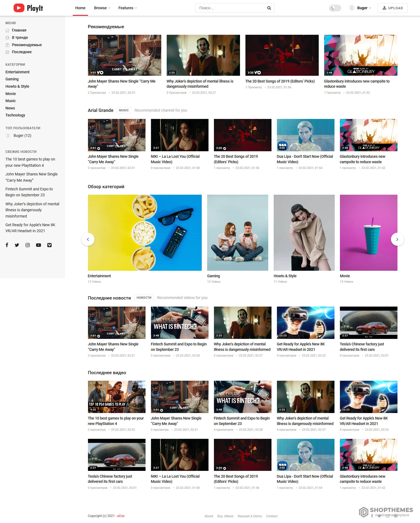Click the user avatar icon beside Buger in header

coord(352,8)
